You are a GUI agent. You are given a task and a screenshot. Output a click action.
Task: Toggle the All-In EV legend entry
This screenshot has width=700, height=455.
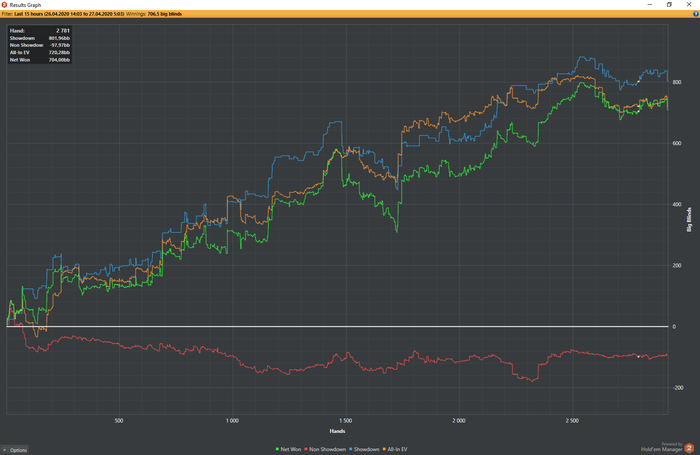[395, 449]
